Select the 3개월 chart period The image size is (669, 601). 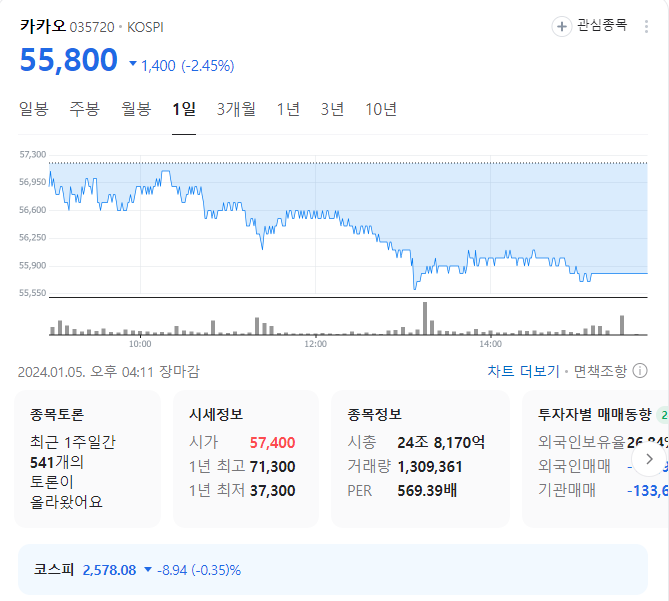click(236, 109)
